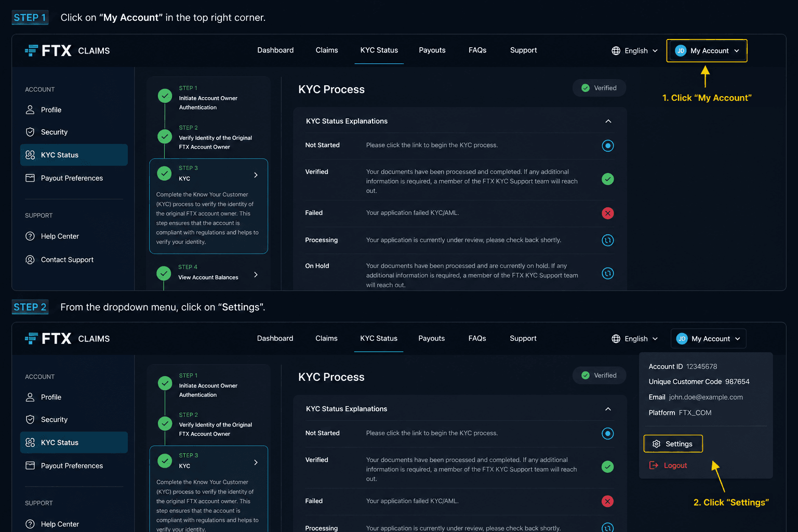Click the Help Center question icon in Step 1 sidebar

point(30,236)
